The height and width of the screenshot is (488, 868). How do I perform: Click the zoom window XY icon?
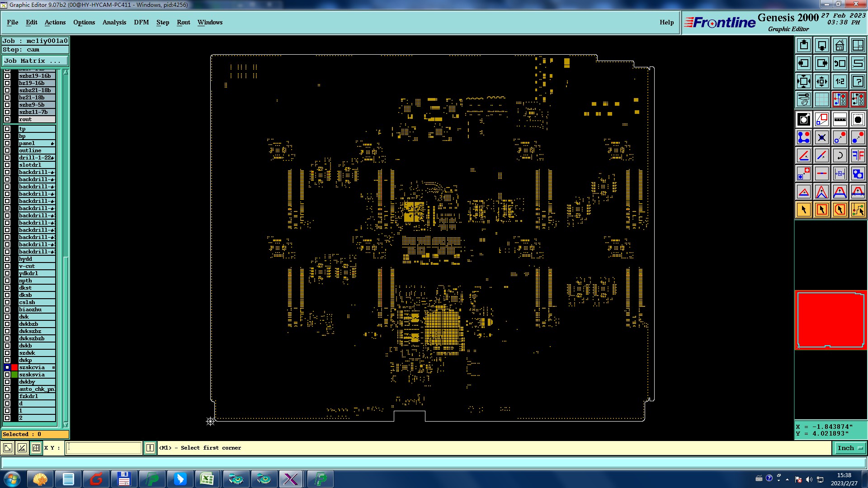(x=858, y=45)
